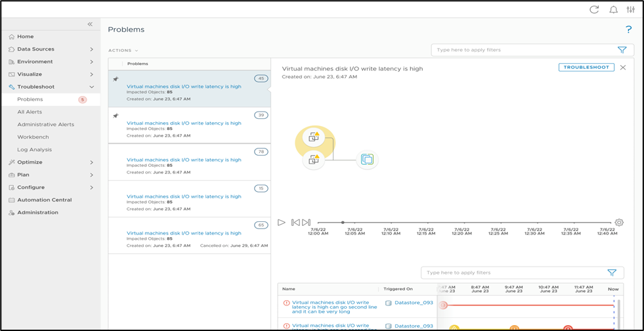Open the Actions dropdown
Viewport: 644px width, 331px height.
(123, 51)
